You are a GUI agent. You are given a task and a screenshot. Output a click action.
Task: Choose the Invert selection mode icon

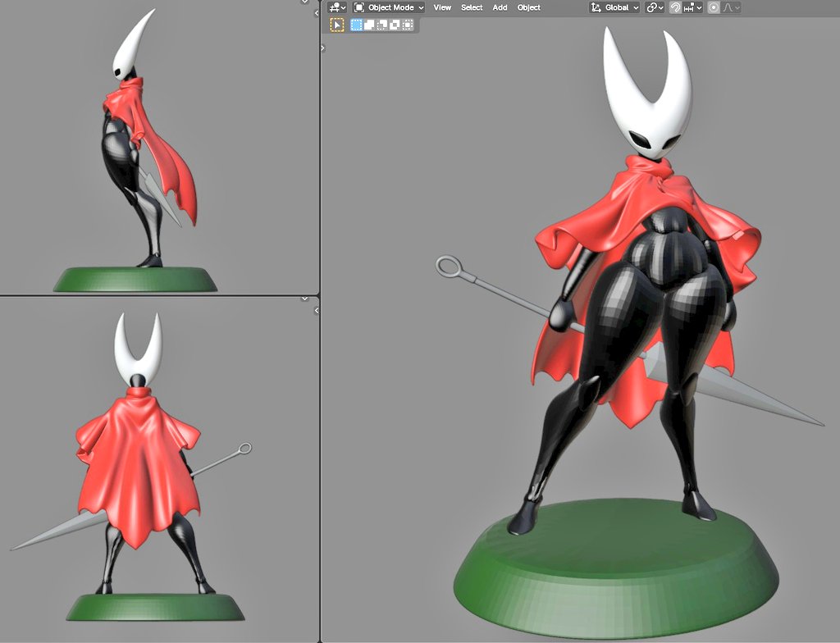point(395,25)
